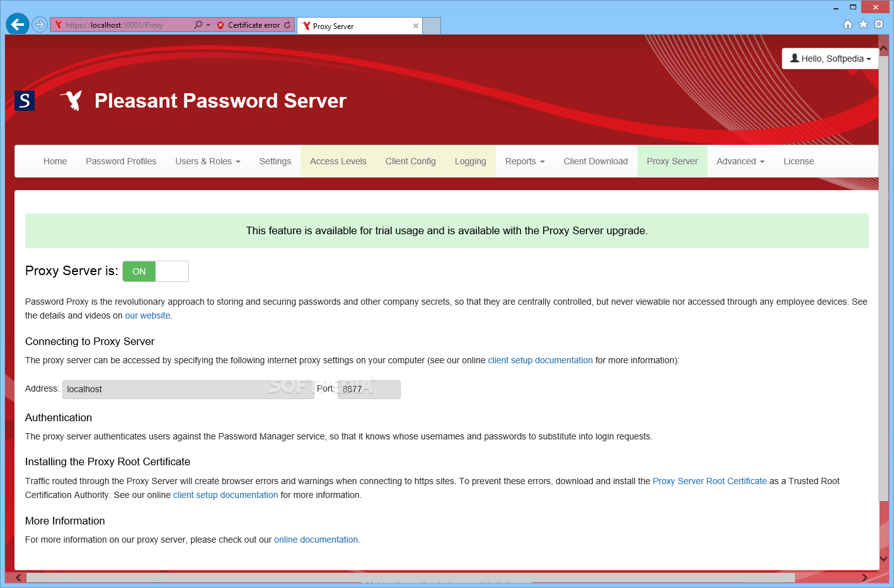
Task: Open client setup documentation link in certificate section
Action: coord(226,495)
